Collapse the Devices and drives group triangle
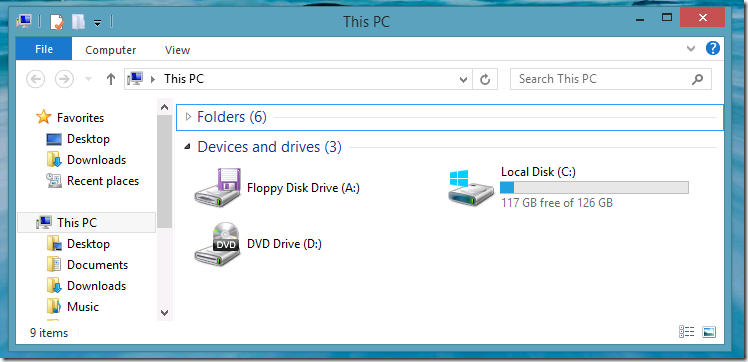 (x=188, y=147)
